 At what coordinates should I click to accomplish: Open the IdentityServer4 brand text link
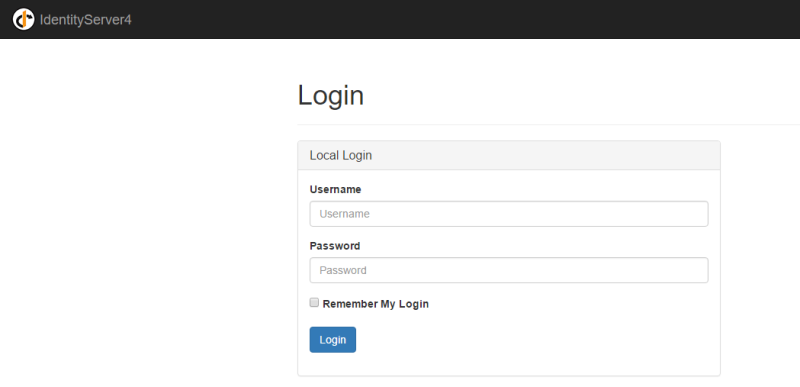pos(86,20)
